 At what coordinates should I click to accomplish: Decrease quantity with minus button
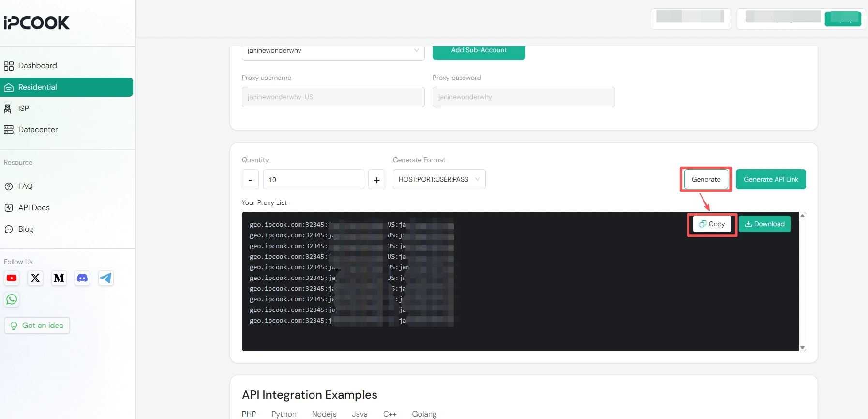pos(250,179)
